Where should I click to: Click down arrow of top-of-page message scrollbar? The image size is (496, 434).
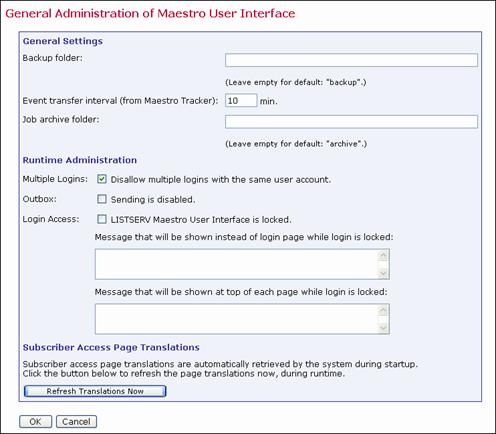[x=383, y=328]
